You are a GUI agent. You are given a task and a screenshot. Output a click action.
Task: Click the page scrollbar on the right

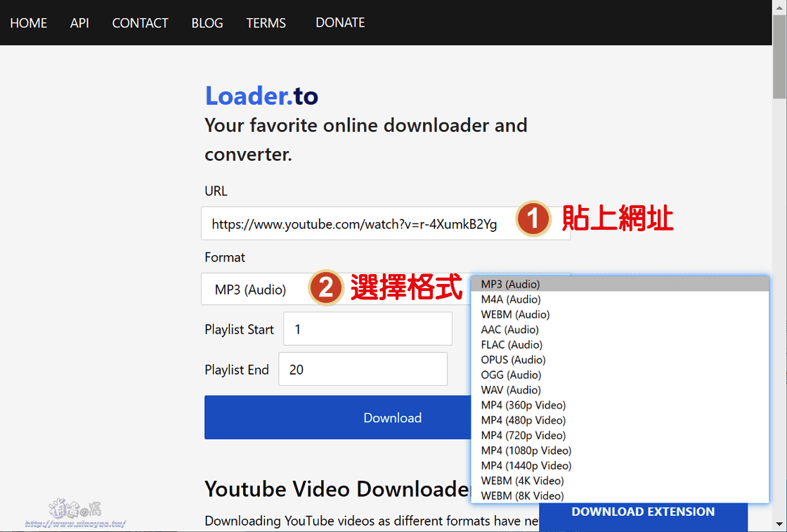(x=779, y=70)
